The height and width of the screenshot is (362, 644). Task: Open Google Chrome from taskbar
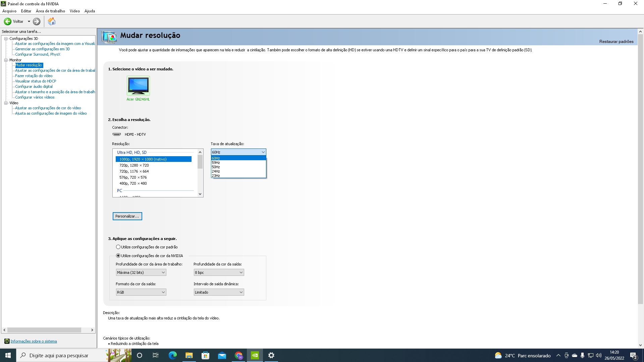pyautogui.click(x=238, y=355)
